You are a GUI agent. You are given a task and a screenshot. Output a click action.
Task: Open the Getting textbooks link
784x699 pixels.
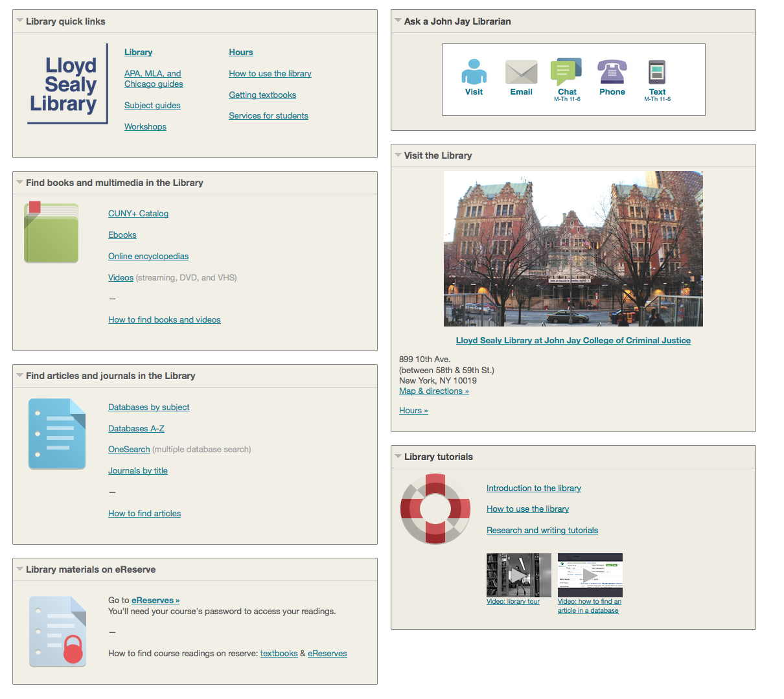click(262, 95)
